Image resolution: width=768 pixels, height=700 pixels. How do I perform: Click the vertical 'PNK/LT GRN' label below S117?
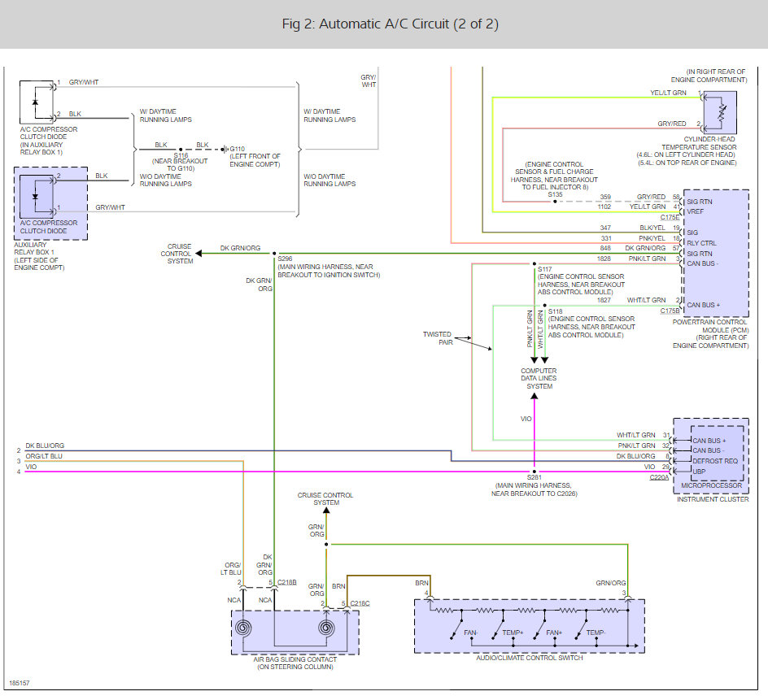tap(530, 329)
